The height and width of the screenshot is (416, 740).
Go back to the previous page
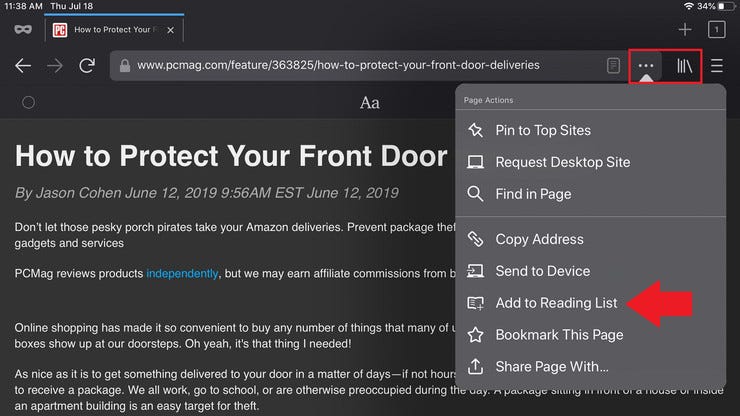[x=23, y=66]
